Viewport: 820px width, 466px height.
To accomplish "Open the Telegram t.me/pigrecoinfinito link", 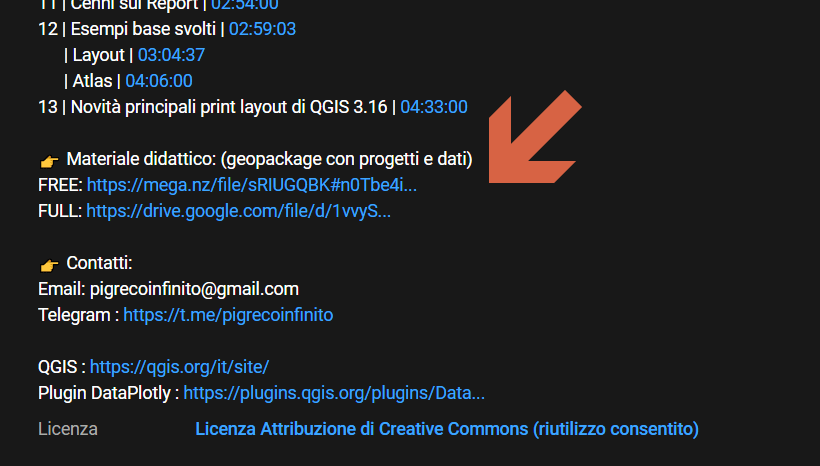I will 228,315.
